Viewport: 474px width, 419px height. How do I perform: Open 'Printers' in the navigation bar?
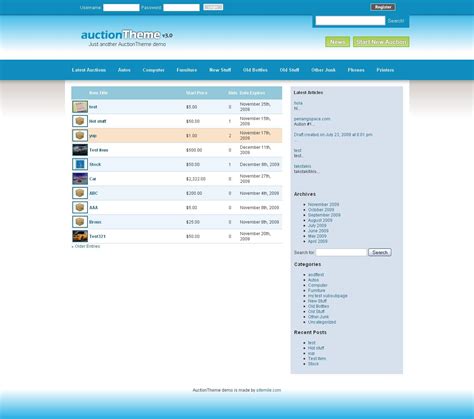[x=385, y=70]
